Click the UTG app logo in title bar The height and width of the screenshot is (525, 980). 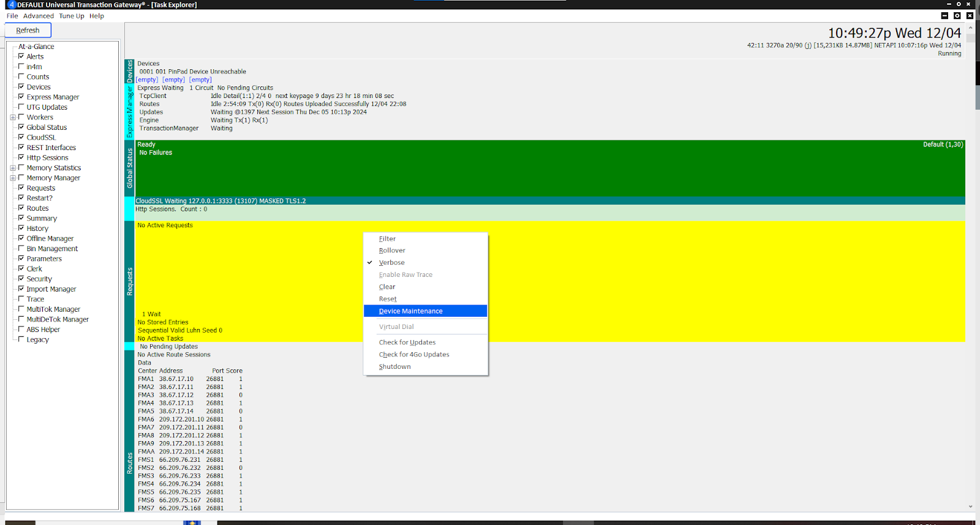[x=11, y=4]
